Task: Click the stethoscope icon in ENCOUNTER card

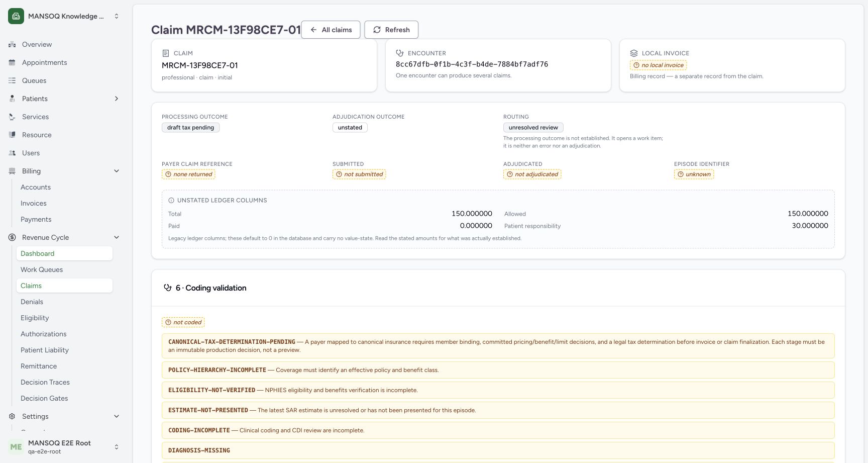Action: pos(400,53)
